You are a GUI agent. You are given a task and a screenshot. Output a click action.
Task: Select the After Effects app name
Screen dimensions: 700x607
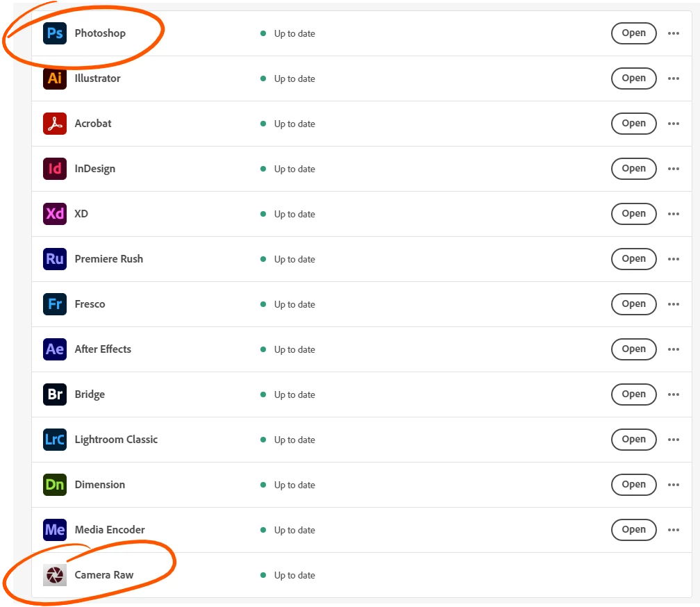(x=103, y=349)
